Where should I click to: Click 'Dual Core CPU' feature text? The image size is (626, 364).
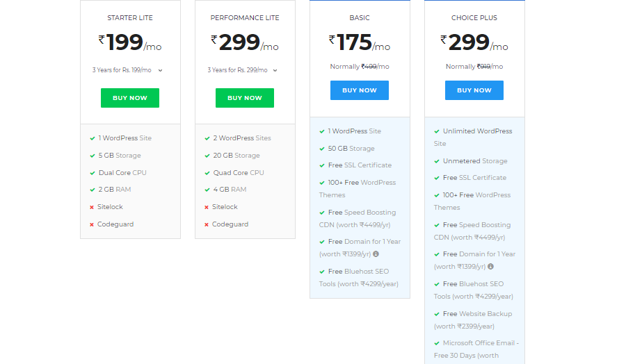122,173
